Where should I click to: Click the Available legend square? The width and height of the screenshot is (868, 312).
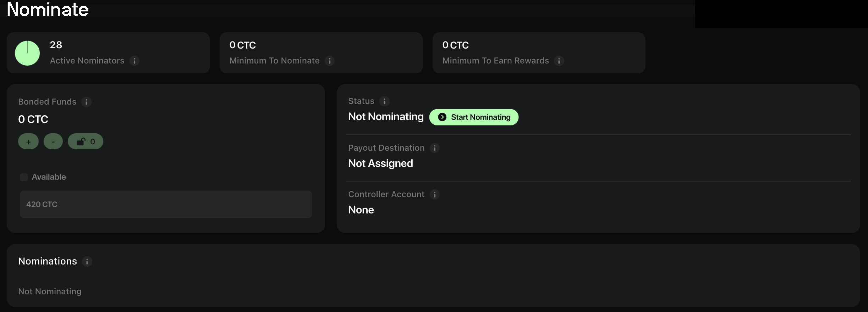tap(24, 177)
